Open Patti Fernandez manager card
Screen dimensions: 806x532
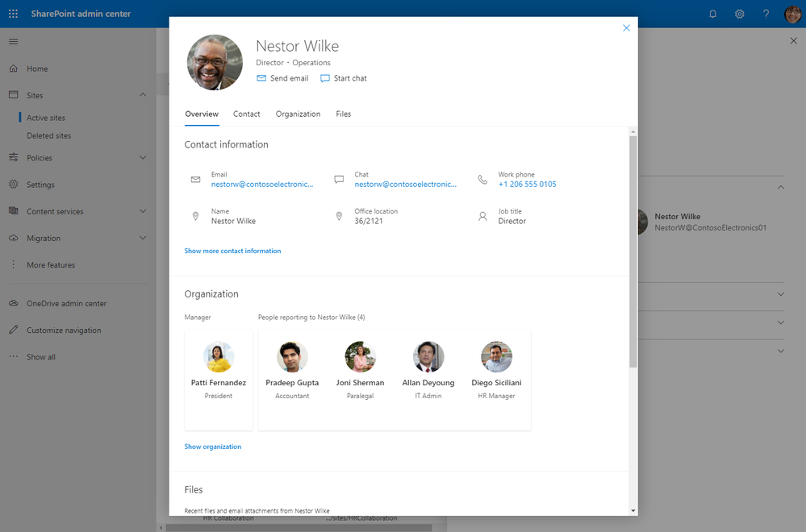point(219,380)
